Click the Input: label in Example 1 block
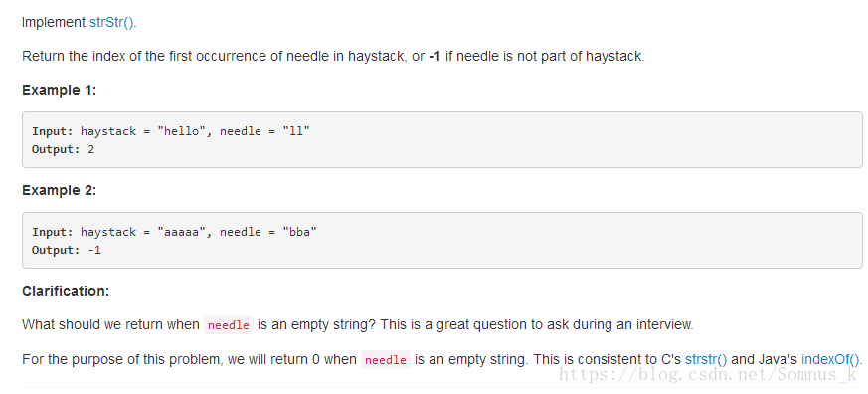This screenshot has height=394, width=868. (53, 131)
